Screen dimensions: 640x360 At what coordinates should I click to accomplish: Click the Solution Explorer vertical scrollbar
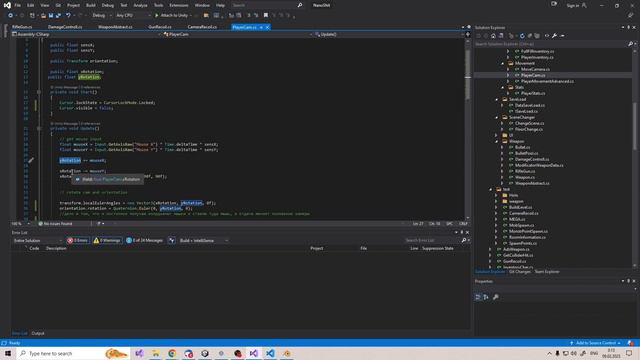pyautogui.click(x=635, y=158)
